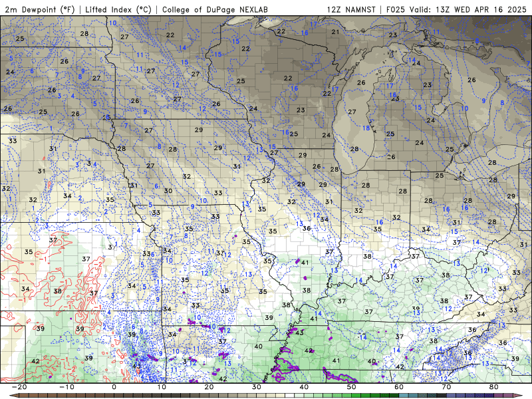
Task: Click the "40" label on the color scale
Action: coord(304,387)
